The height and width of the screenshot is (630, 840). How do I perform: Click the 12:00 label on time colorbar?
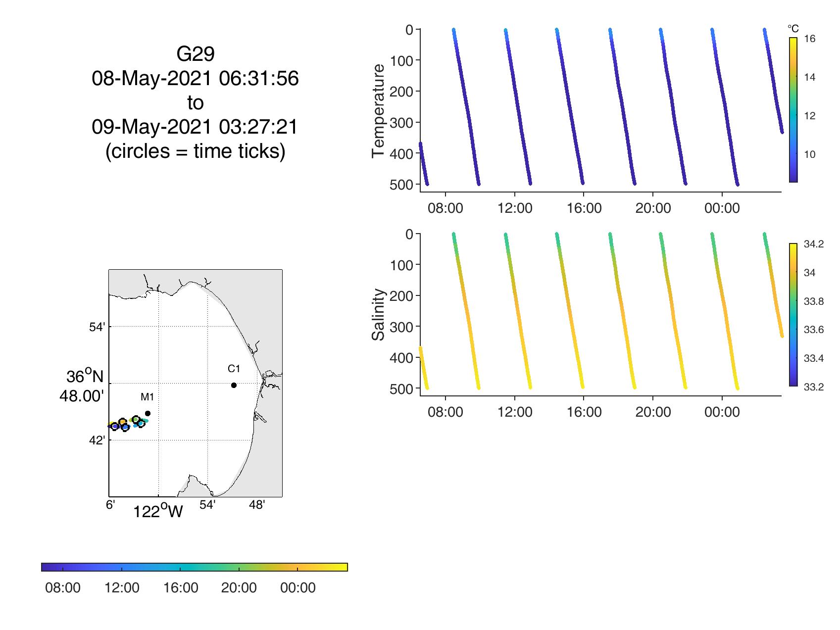tap(122, 588)
